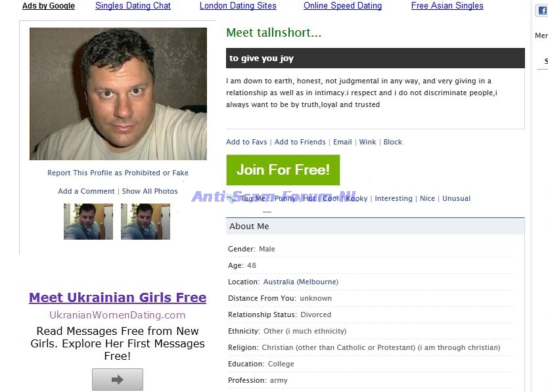Viewport: 548px width, 392px height.
Task: Block this profile via Block link
Action: [393, 142]
